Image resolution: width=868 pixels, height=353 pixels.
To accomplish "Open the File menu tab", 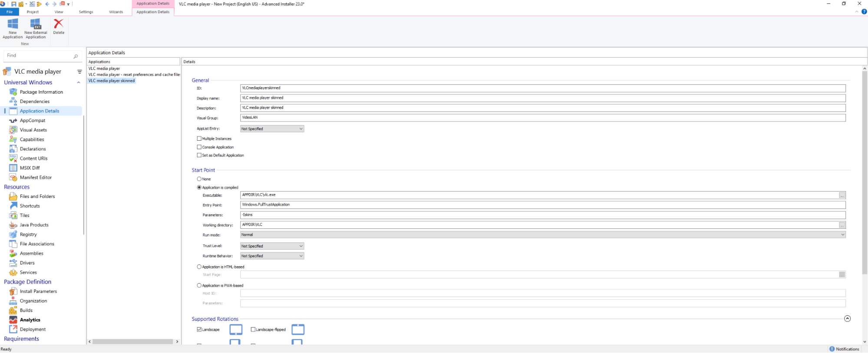I will click(9, 12).
